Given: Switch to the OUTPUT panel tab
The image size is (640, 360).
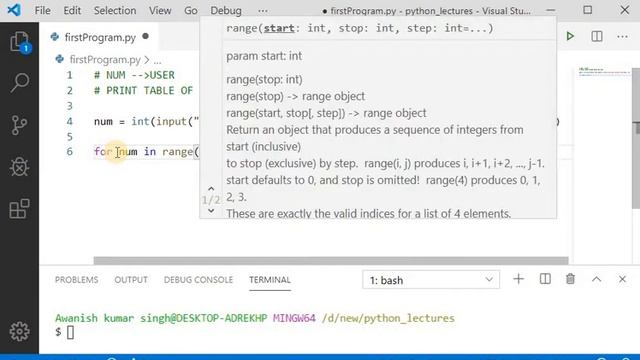Looking at the screenshot, I should coord(131,280).
